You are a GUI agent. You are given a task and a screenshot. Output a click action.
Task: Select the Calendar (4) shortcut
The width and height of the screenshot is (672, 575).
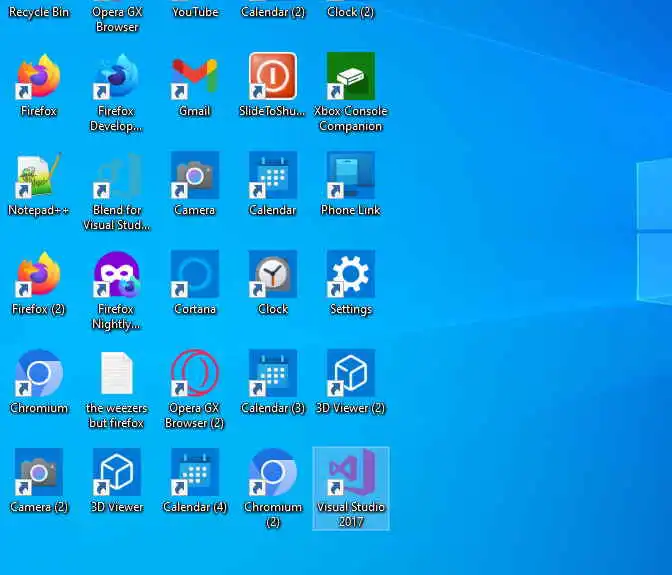tap(195, 472)
